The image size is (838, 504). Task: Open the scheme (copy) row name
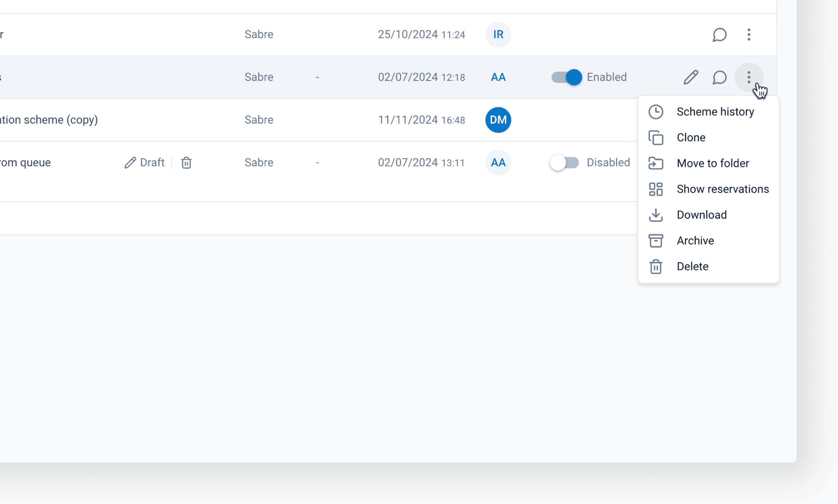point(49,120)
